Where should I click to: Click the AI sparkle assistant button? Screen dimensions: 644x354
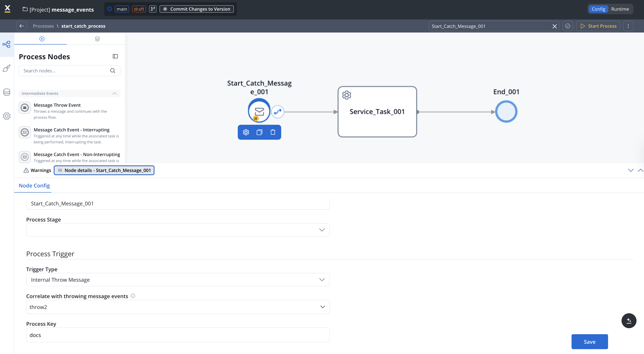click(629, 321)
